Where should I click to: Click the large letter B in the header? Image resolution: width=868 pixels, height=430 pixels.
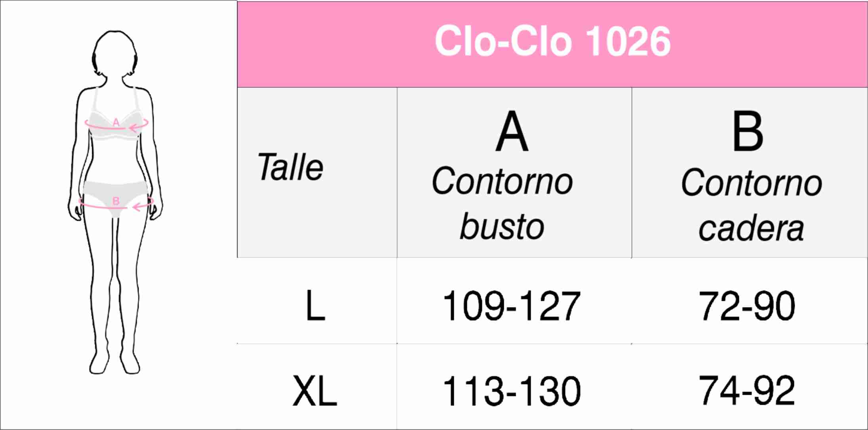pos(748,131)
